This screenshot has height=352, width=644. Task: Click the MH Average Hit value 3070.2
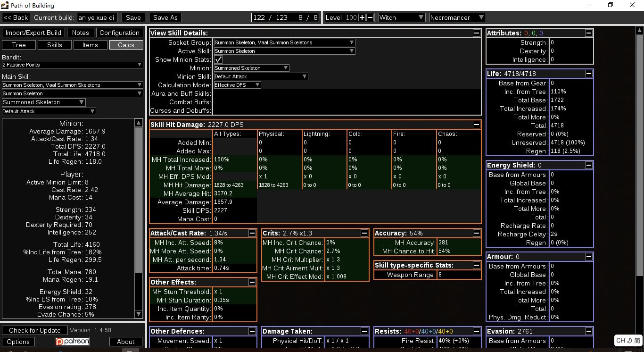pos(223,193)
